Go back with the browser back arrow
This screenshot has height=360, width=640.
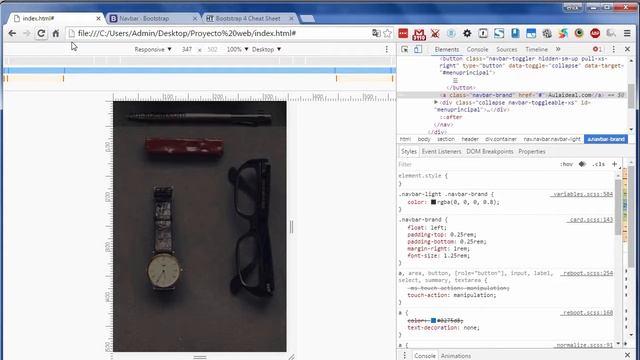coord(12,33)
